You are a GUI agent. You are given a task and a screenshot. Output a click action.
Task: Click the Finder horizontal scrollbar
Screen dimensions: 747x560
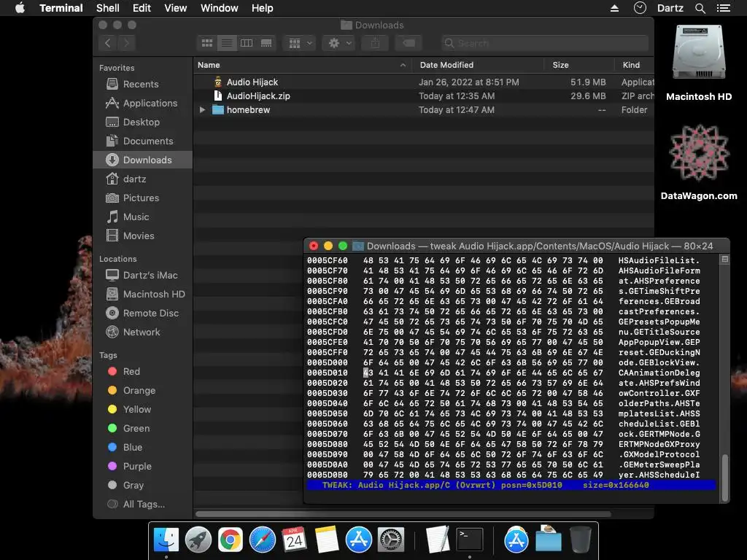coord(403,514)
